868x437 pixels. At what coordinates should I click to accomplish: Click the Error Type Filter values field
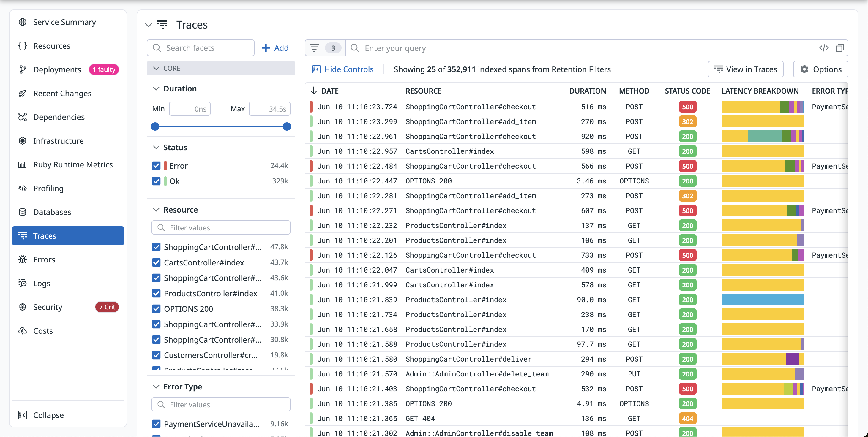coord(221,404)
